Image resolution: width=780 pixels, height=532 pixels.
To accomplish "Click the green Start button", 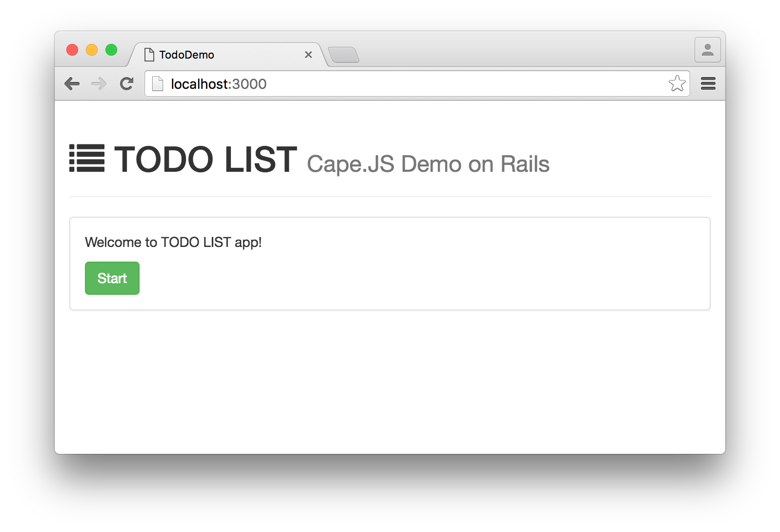I will coord(112,278).
